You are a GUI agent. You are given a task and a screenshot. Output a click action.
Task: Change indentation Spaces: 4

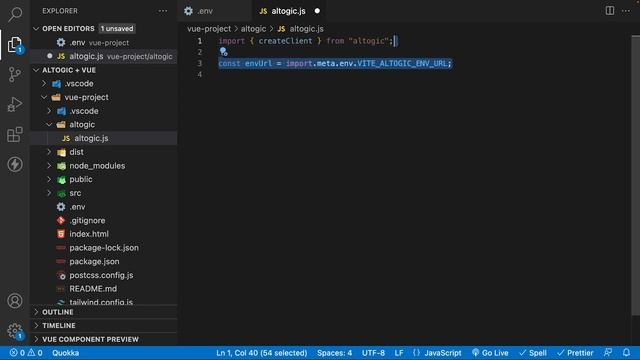click(334, 353)
